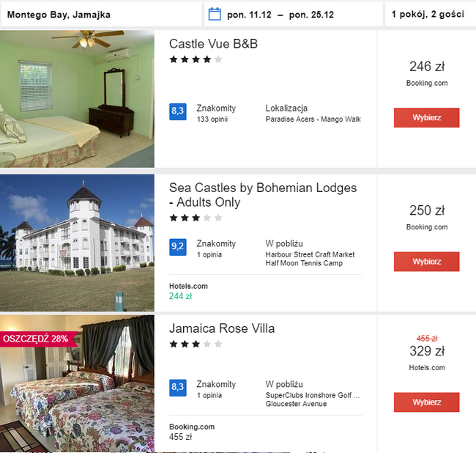Open the Jamaica Rose Villa title link
Screen dimensions: 476x453
(x=222, y=328)
